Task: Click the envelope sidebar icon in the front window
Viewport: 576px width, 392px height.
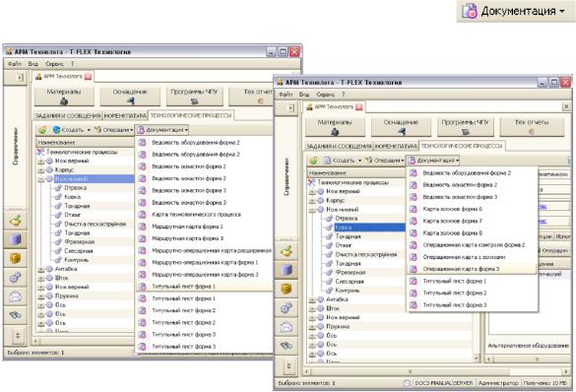Action: (287, 327)
